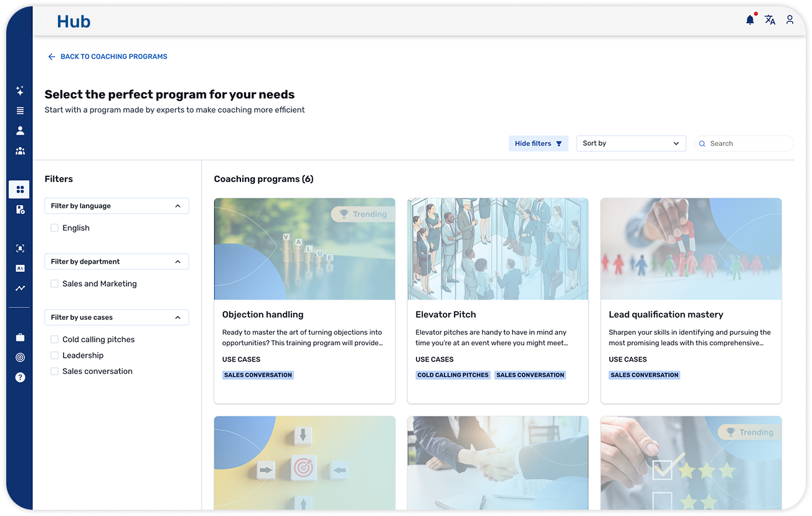The height and width of the screenshot is (516, 812).
Task: Open the notifications bell
Action: pyautogui.click(x=750, y=20)
